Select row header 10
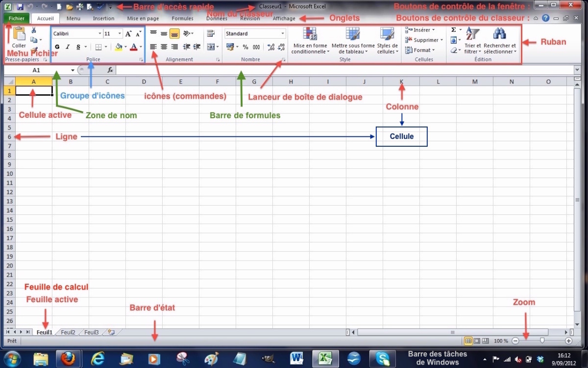Screen dimensions: 588x368 click(9, 173)
